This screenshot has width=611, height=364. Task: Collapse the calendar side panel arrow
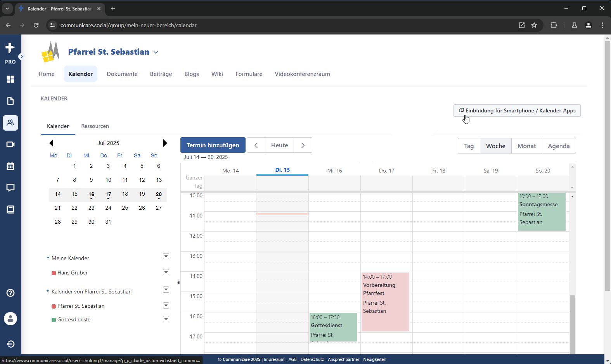coord(178,283)
